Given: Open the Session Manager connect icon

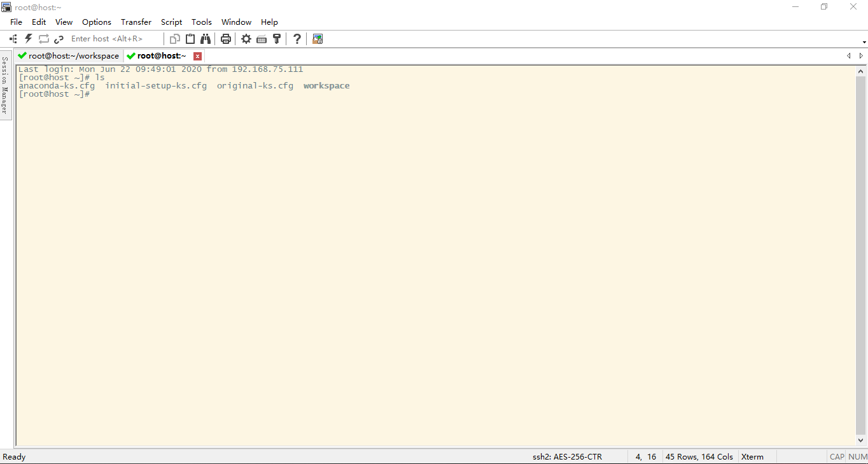Looking at the screenshot, I should click(x=13, y=39).
